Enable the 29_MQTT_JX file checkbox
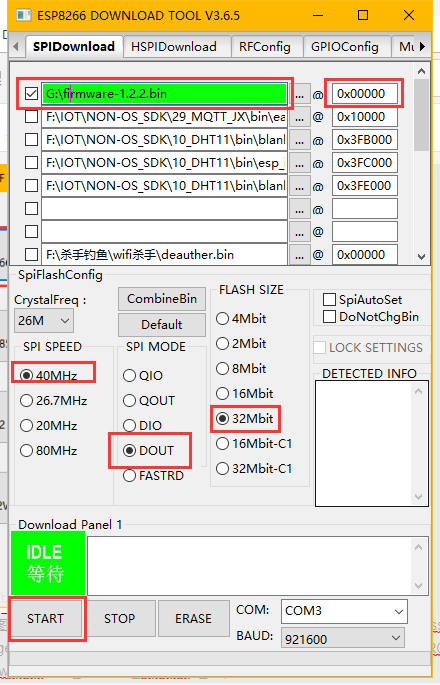This screenshot has width=440, height=685. (31, 117)
